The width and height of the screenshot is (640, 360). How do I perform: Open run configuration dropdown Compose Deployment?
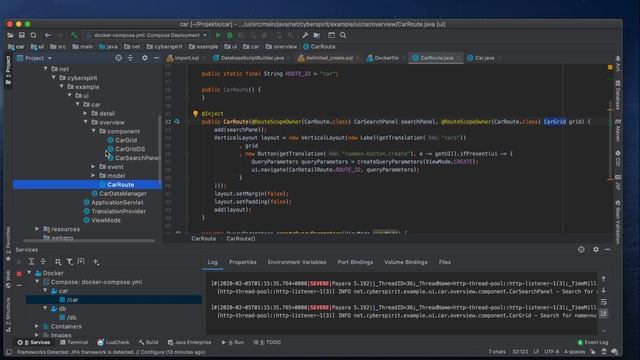pyautogui.click(x=147, y=36)
